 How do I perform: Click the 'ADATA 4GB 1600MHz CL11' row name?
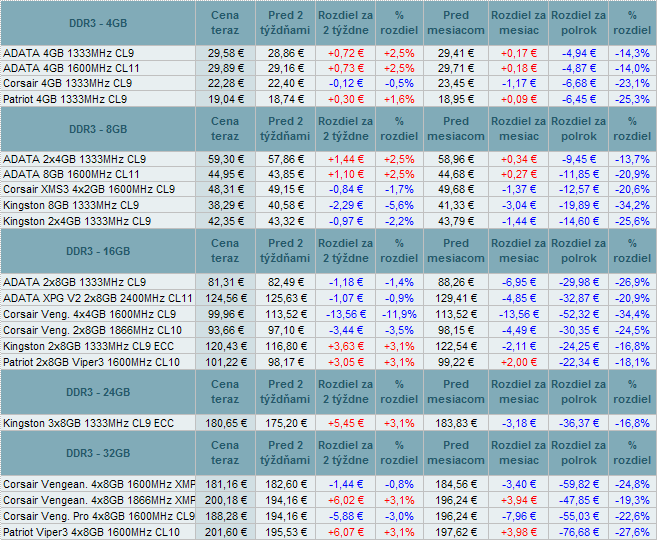[x=71, y=68]
